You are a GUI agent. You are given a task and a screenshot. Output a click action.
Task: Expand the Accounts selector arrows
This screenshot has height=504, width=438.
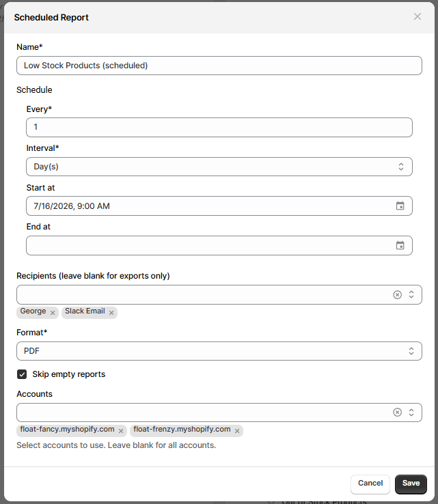point(411,412)
